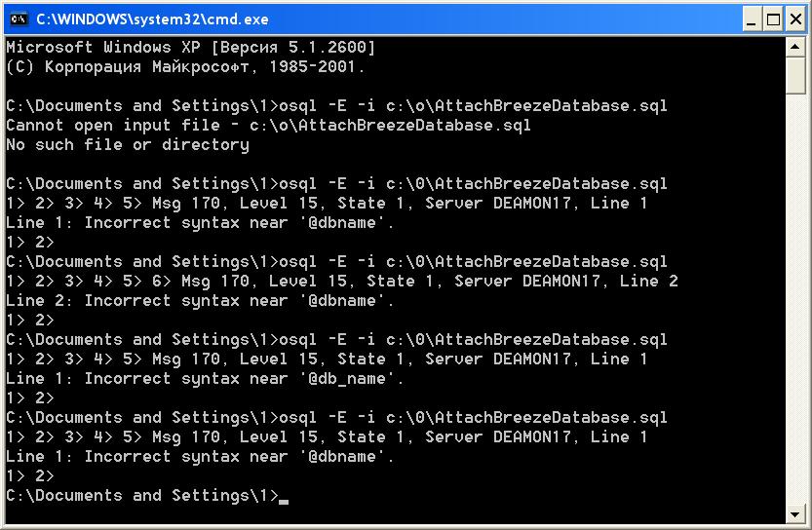Click the Microsoft Windows XP version line
Image resolution: width=812 pixels, height=530 pixels.
point(190,48)
